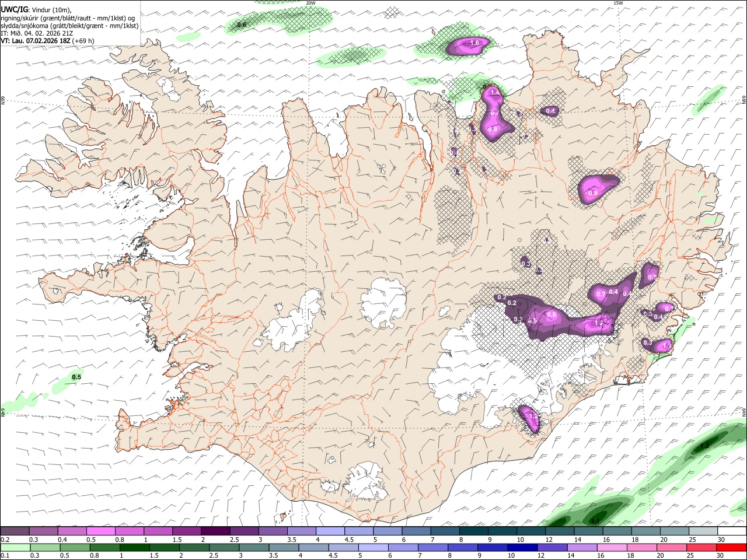Click the '1.6' value on the northern offshore snow patch
The height and width of the screenshot is (560, 747).
[474, 43]
